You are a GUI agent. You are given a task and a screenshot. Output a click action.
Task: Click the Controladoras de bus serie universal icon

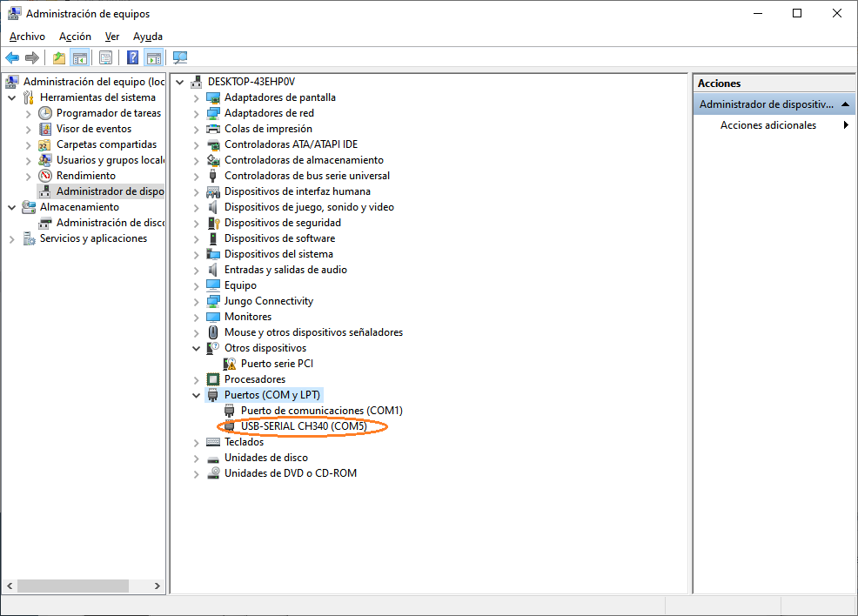[x=213, y=176]
